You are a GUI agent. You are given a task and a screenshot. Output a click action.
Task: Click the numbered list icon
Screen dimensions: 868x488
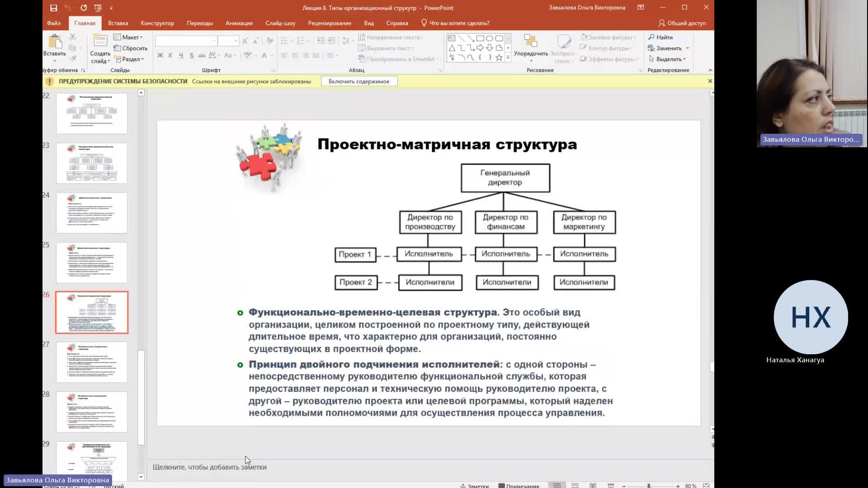pos(301,41)
